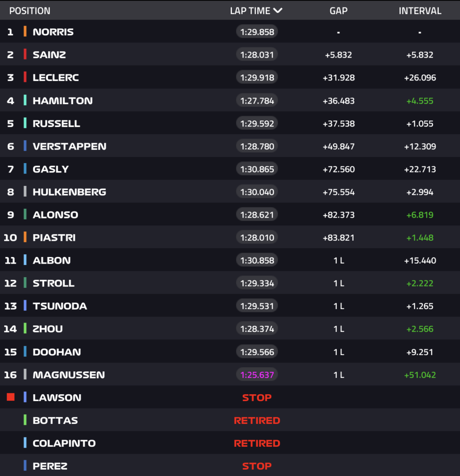
Task: Select driver name Verstappen
Action: [69, 146]
